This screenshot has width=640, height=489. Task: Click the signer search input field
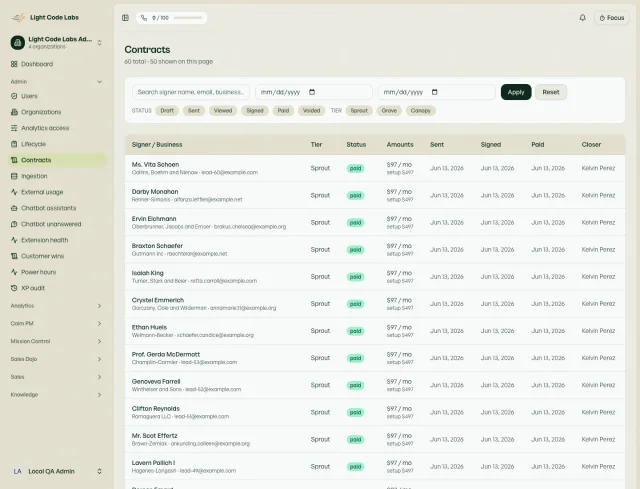(191, 92)
